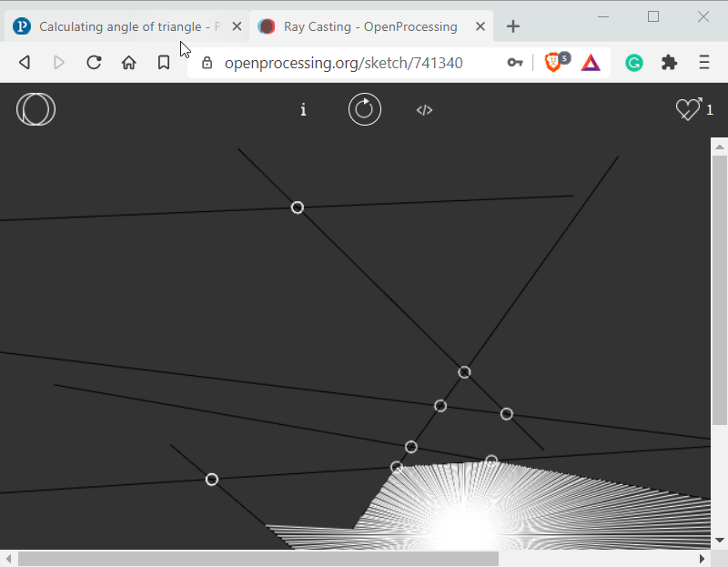Click the vertical scrollbar down arrow
The width and height of the screenshot is (728, 567).
coord(720,540)
